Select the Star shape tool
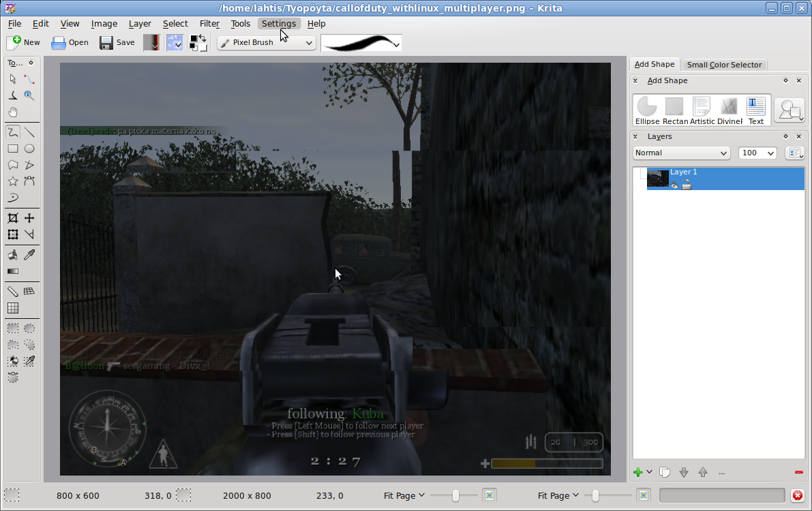Screen dimensions: 812x511 12,181
